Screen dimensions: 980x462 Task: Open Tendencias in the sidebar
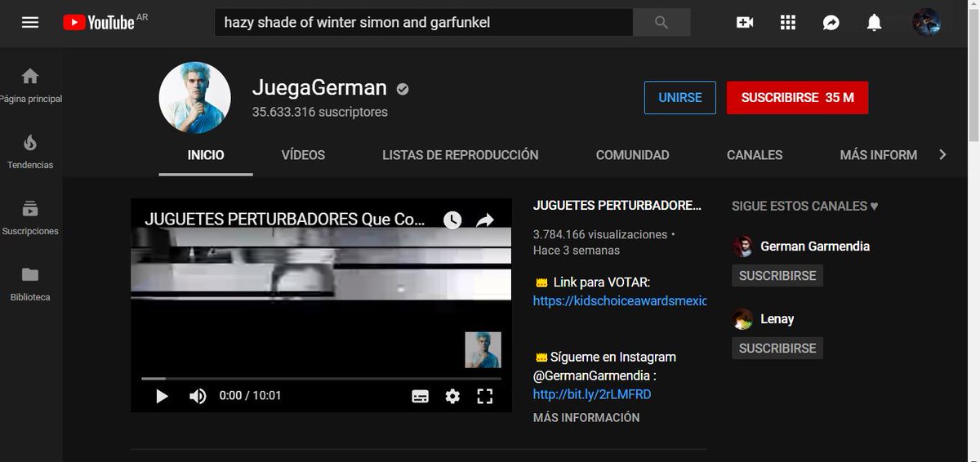(x=30, y=152)
